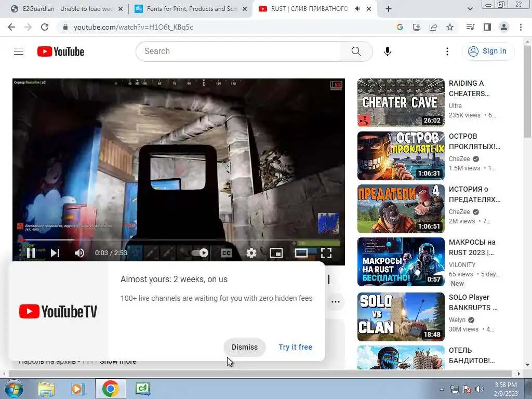Image resolution: width=532 pixels, height=399 pixels.
Task: Focus the YouTube Search input field
Action: click(x=238, y=51)
